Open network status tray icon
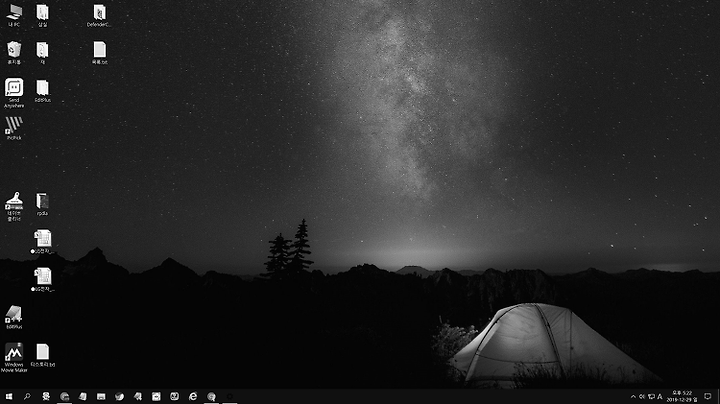The width and height of the screenshot is (720, 404). 651,397
